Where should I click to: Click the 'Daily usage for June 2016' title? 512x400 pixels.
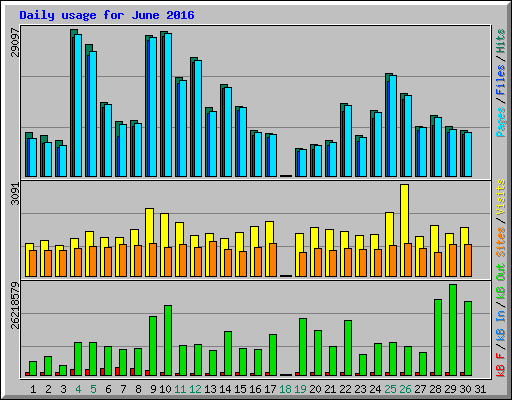pos(107,15)
